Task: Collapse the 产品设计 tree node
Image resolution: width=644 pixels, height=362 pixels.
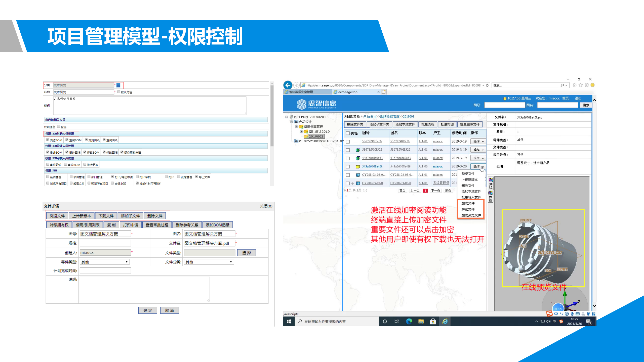Action: (x=291, y=122)
